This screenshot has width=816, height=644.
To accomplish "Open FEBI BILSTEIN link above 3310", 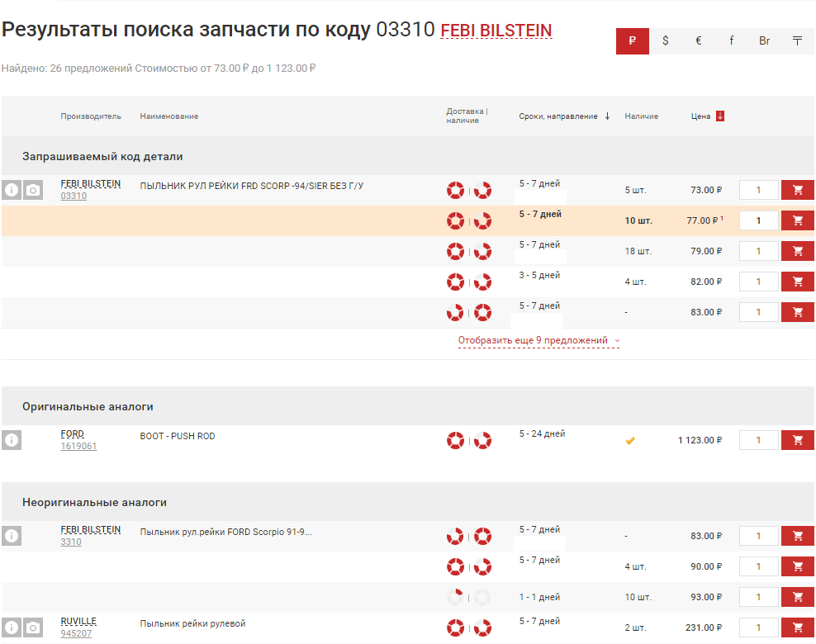I will pos(91,529).
